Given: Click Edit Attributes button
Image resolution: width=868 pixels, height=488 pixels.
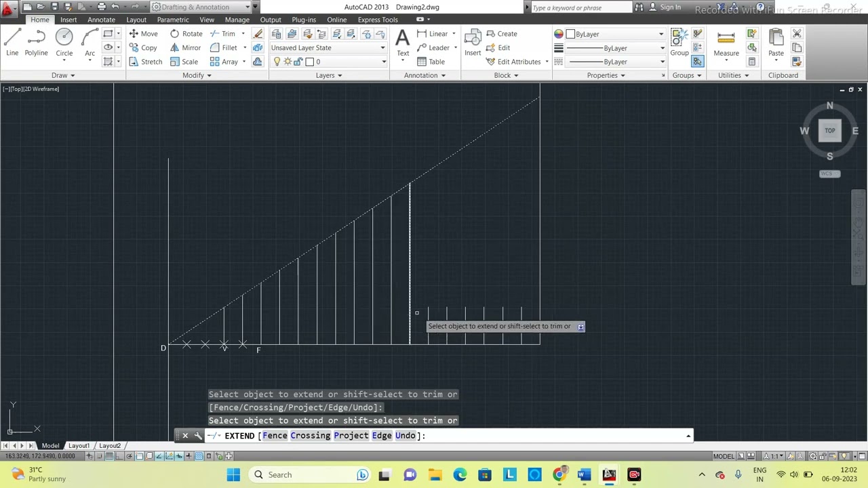Looking at the screenshot, I should tap(519, 62).
